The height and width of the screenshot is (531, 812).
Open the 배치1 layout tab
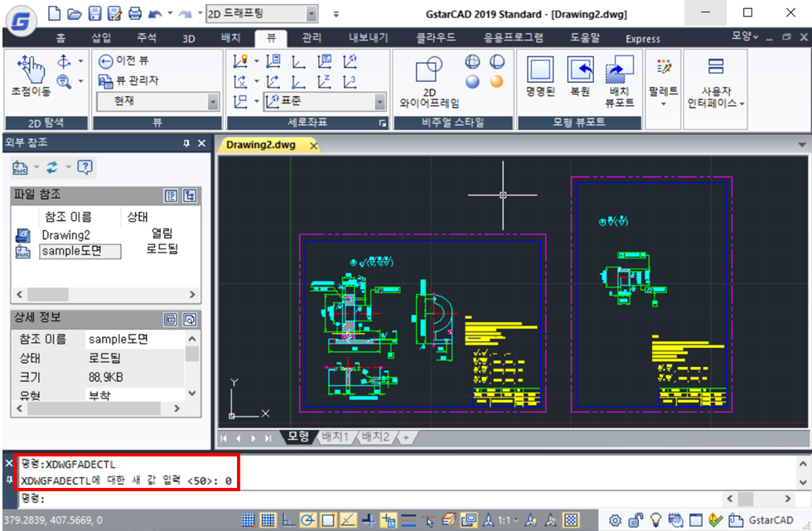336,437
